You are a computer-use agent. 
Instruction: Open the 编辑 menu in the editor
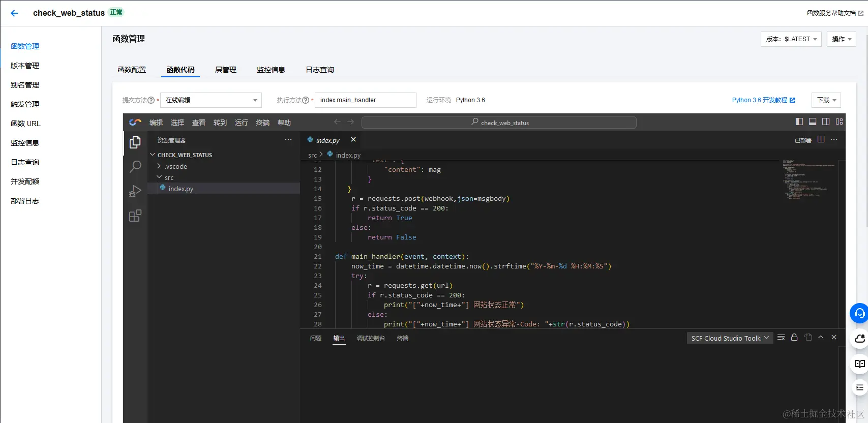156,123
